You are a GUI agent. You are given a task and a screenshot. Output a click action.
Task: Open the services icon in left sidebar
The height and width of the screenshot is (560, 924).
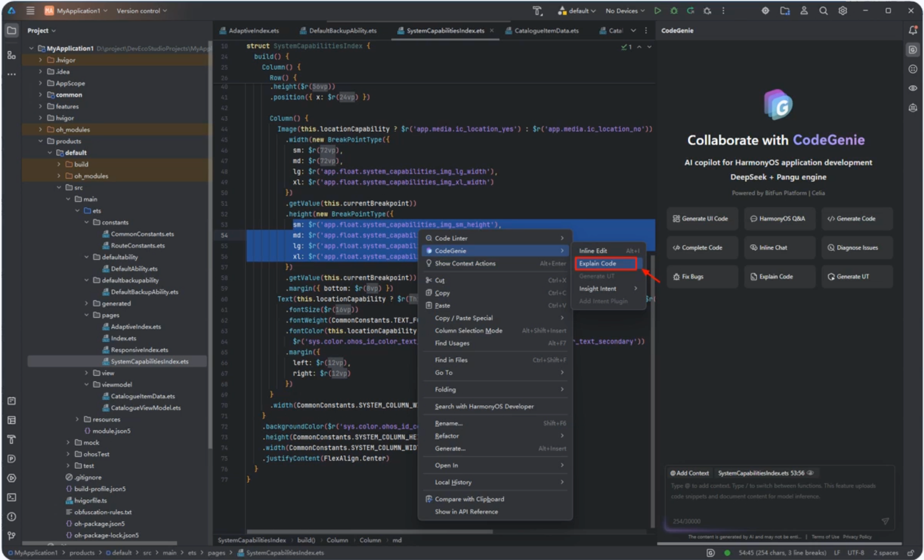[x=11, y=478]
